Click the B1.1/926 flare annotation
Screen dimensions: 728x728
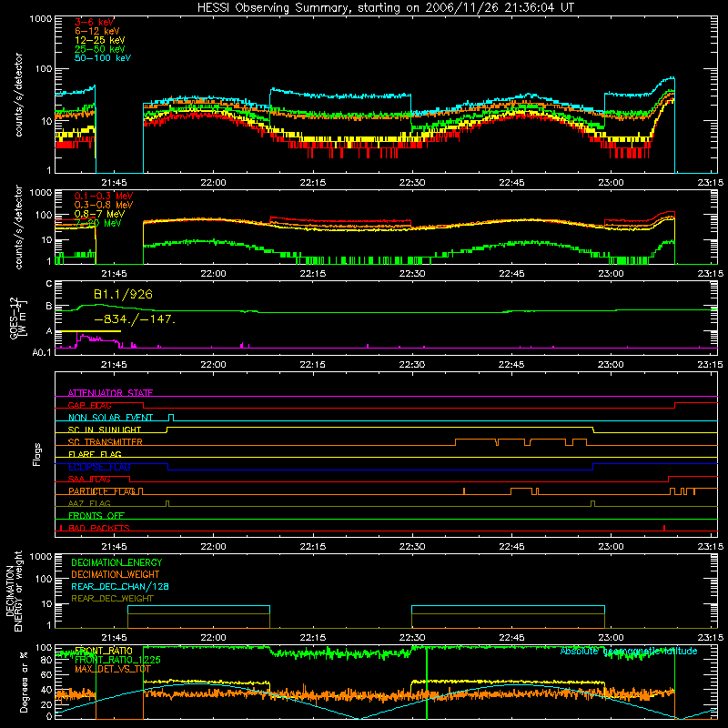[x=123, y=294]
